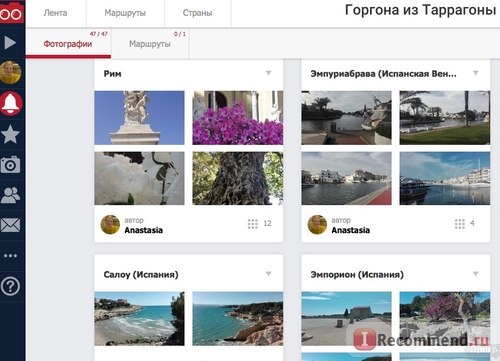Switch to the Лента tab

(55, 13)
